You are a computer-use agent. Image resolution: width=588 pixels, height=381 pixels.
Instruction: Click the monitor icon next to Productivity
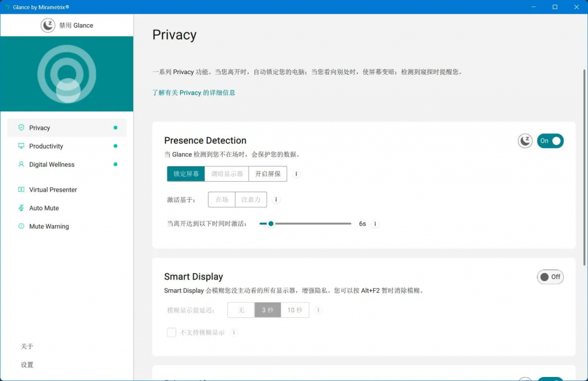pos(21,146)
